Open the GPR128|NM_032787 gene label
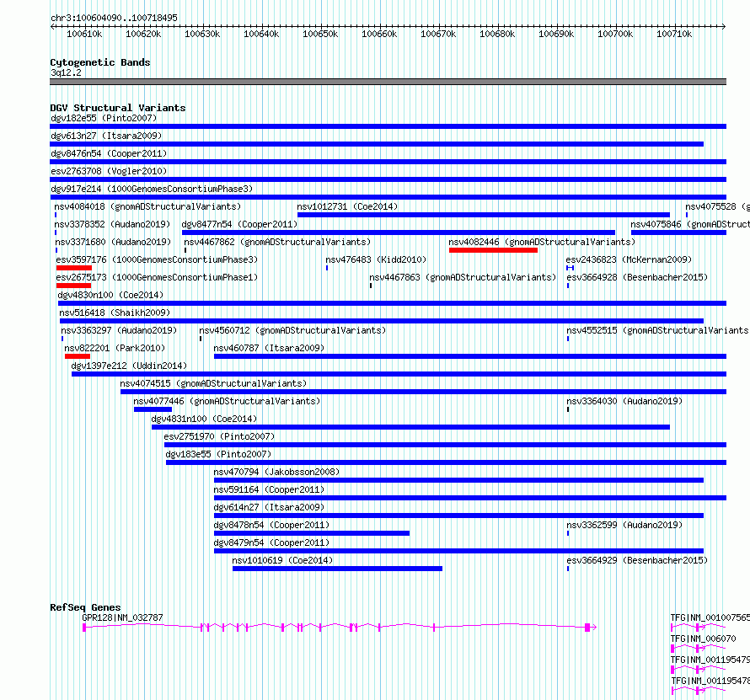Viewport: 750px width, 700px height. pyautogui.click(x=122, y=617)
